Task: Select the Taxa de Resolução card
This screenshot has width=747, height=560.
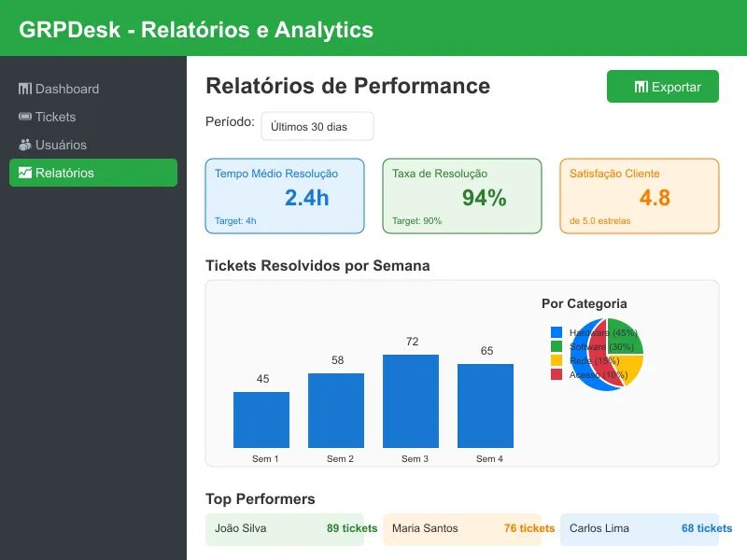Action: [x=462, y=196]
